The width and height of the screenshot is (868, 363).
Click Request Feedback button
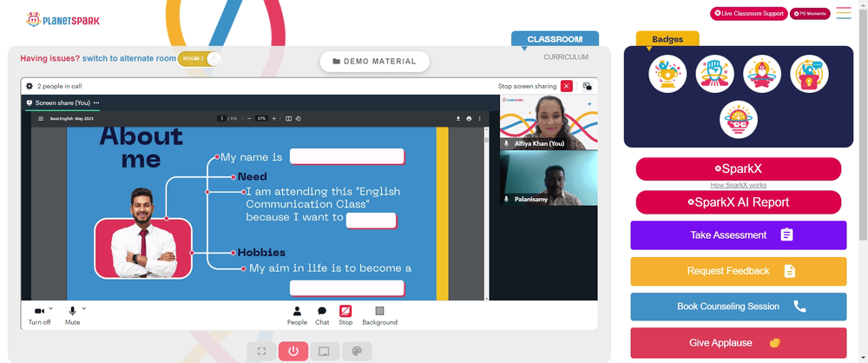[739, 271]
